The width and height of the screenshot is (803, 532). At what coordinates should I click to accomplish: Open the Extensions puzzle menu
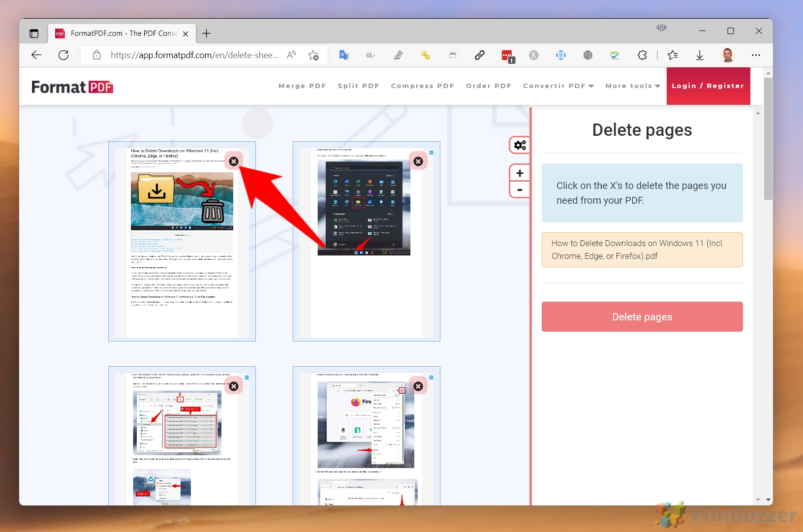pos(642,55)
